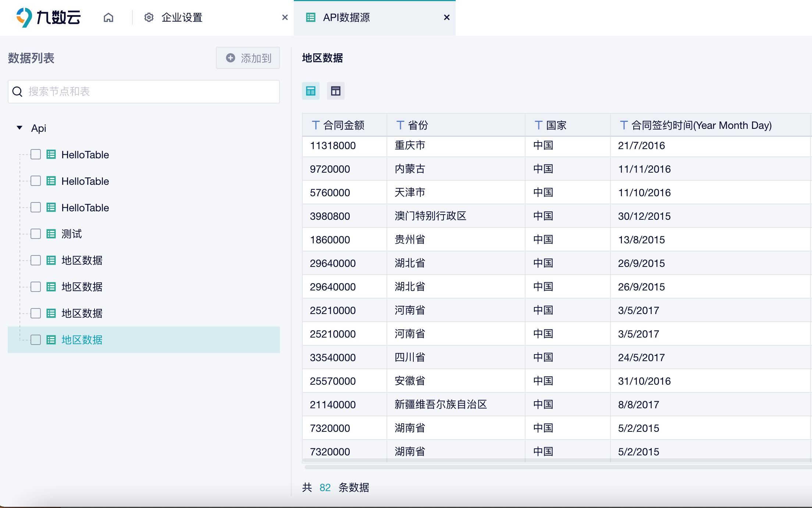Select cell 重庆市
This screenshot has width=812, height=508.
pos(456,146)
